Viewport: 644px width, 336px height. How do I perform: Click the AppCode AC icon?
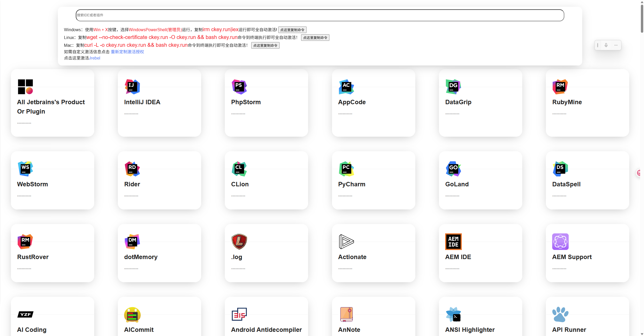[347, 87]
